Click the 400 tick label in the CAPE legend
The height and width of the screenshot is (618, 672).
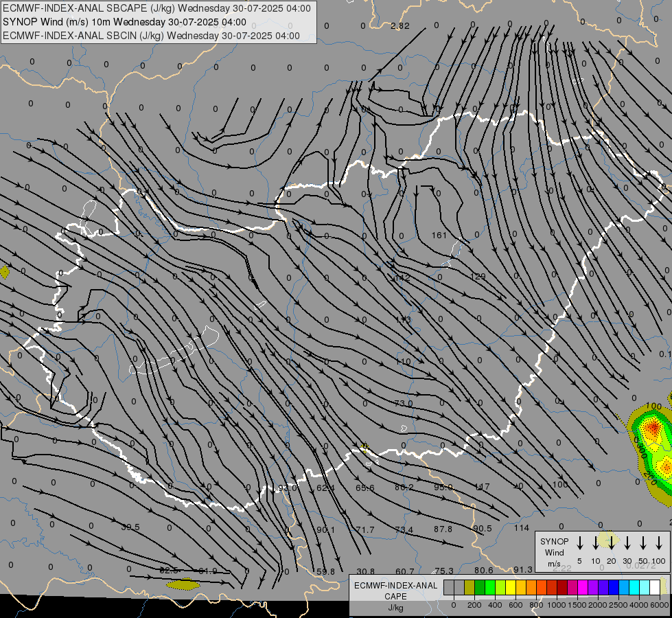tap(495, 605)
